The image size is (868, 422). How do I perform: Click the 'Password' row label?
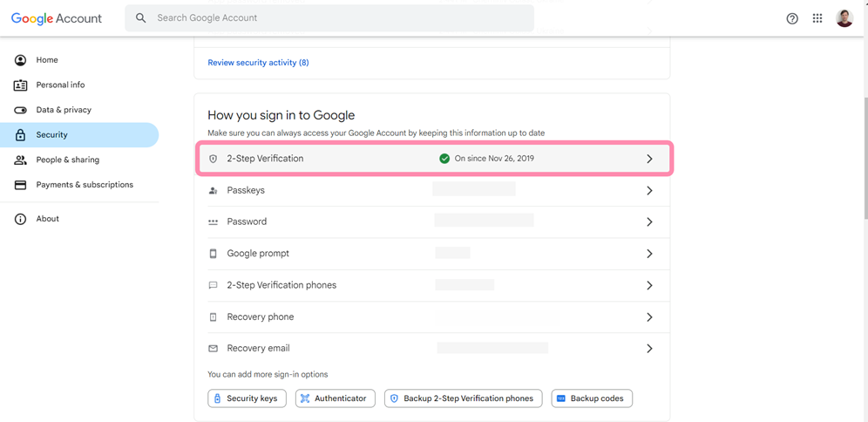point(247,222)
